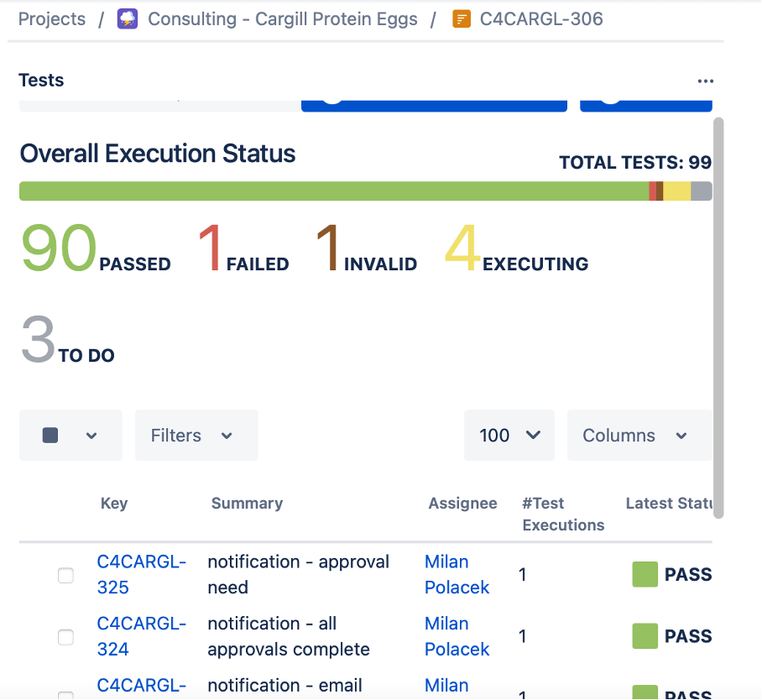This screenshot has width=762, height=700.
Task: Open the 100 page size dropdown
Action: pyautogui.click(x=509, y=436)
